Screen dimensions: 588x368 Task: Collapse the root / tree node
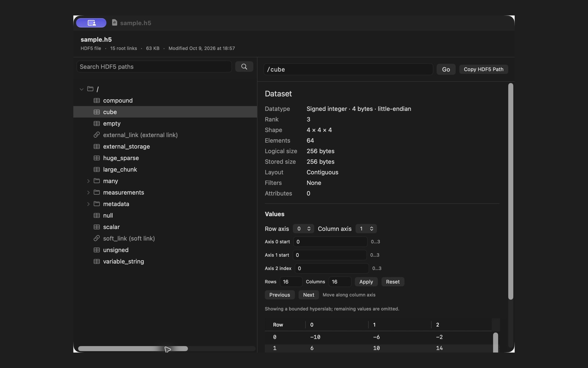coord(82,89)
